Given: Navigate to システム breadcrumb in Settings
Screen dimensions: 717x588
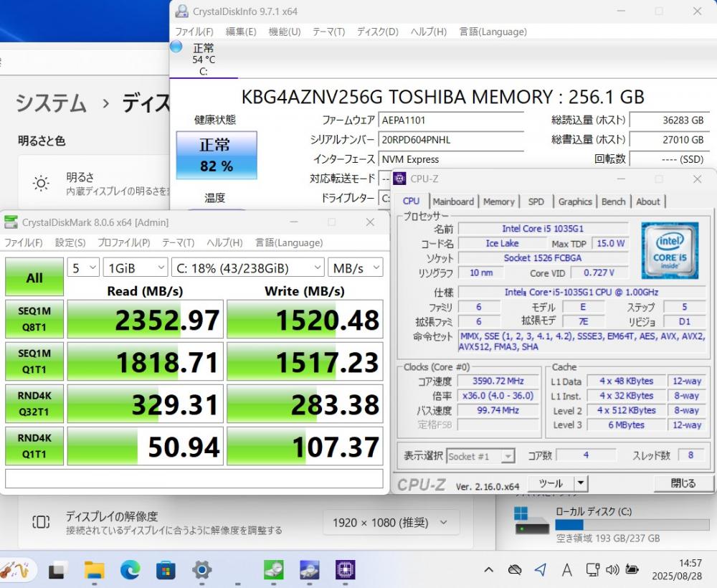Looking at the screenshot, I should click(x=51, y=103).
